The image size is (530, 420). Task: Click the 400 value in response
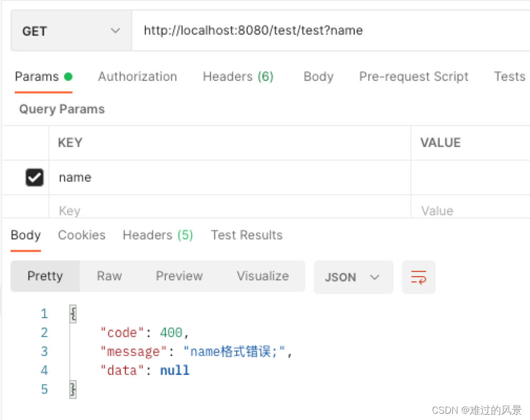(171, 333)
